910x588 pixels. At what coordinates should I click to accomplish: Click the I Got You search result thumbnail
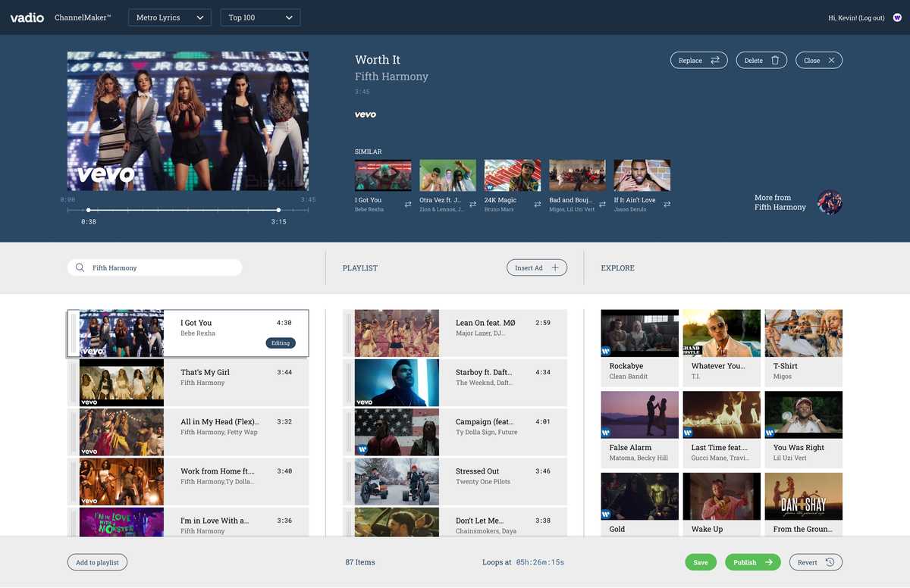pyautogui.click(x=121, y=333)
